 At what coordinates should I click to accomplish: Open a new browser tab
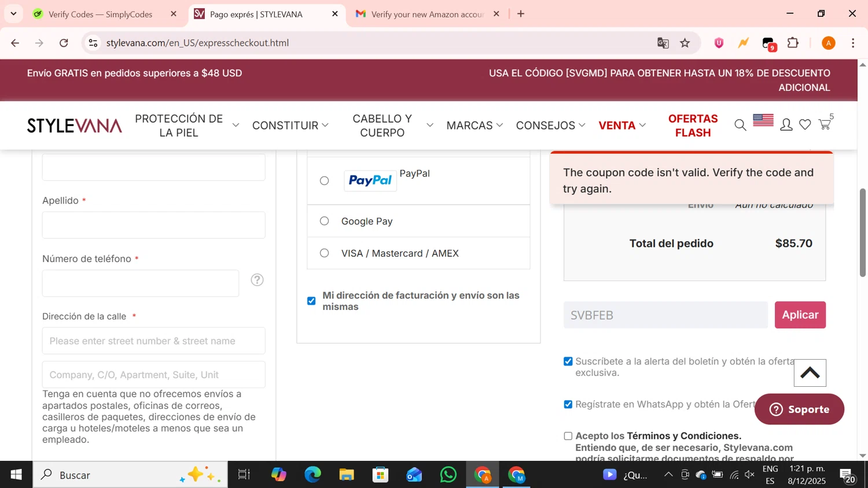pyautogui.click(x=521, y=14)
